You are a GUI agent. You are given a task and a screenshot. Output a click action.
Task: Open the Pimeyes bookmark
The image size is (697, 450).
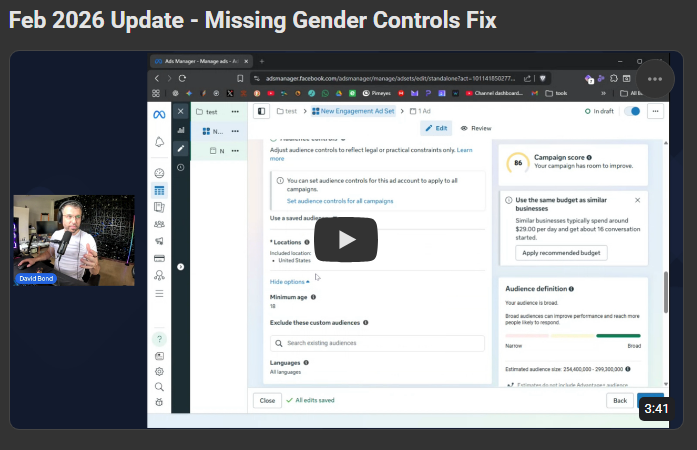tap(377, 93)
